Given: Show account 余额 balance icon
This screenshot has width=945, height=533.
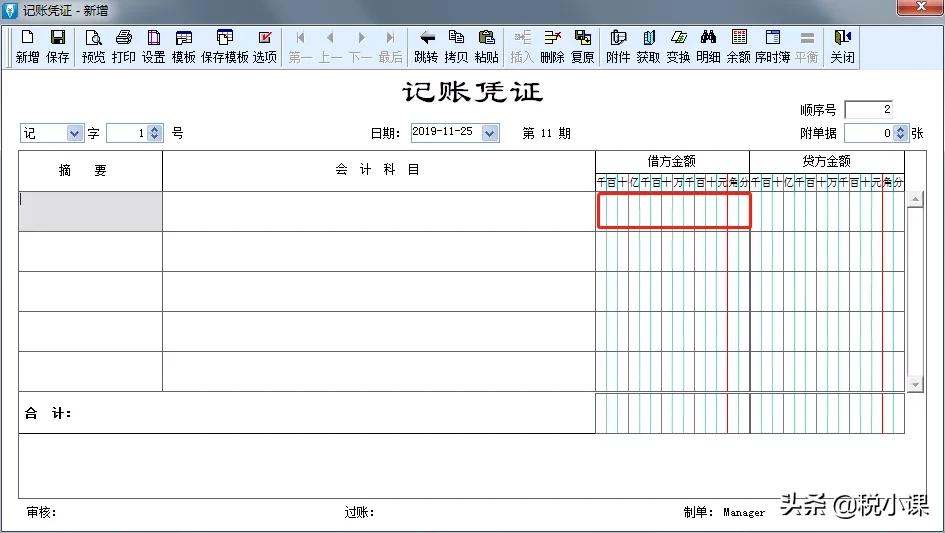Looking at the screenshot, I should (x=738, y=46).
